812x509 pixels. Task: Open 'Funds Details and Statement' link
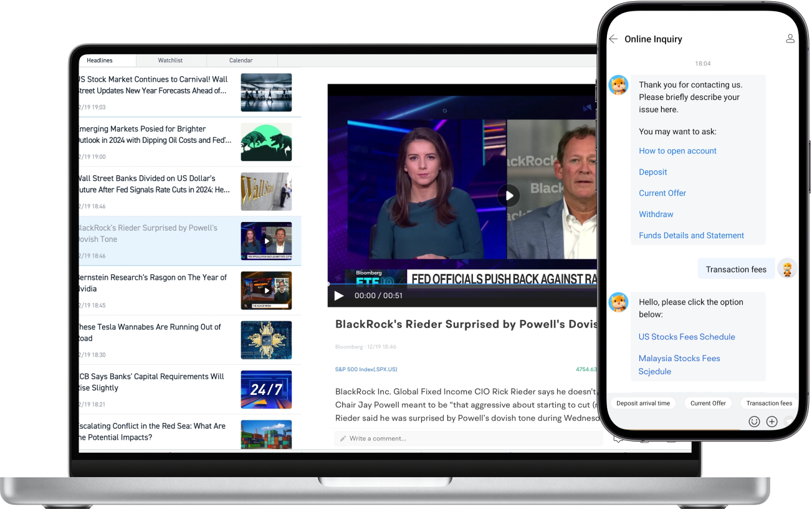(691, 236)
